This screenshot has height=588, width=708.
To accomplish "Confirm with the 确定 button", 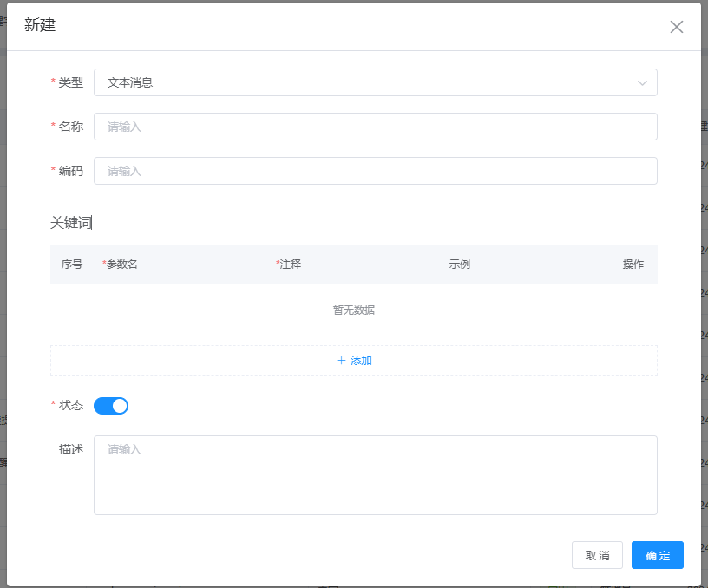I will 657,555.
